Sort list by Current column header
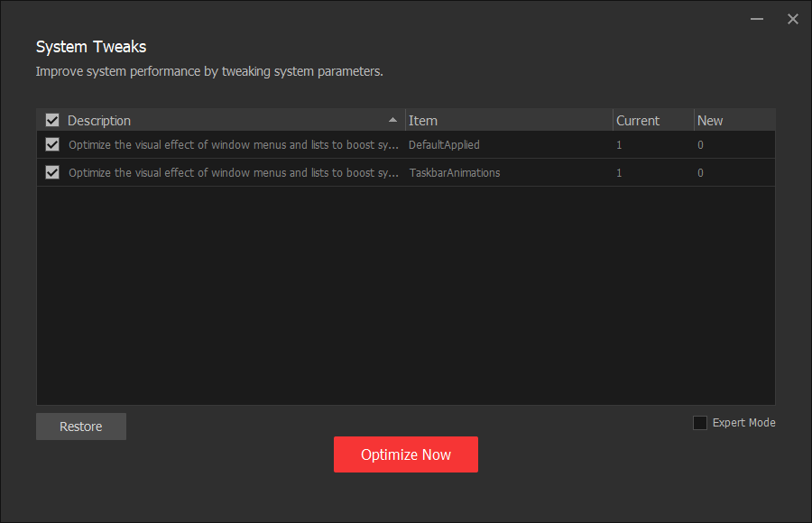812x523 pixels. 638,121
